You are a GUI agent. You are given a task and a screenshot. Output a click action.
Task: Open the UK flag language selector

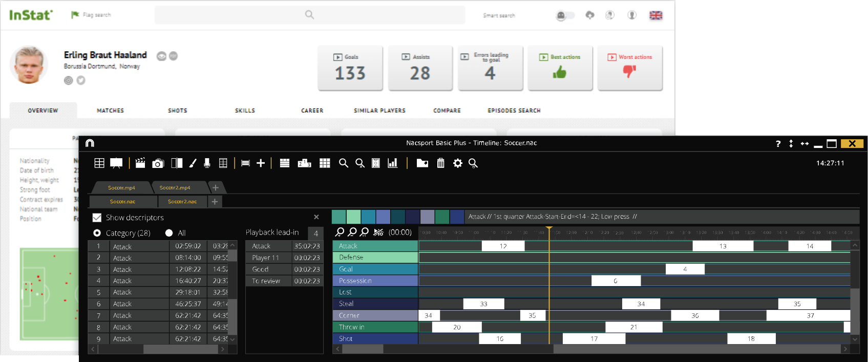pyautogui.click(x=656, y=15)
